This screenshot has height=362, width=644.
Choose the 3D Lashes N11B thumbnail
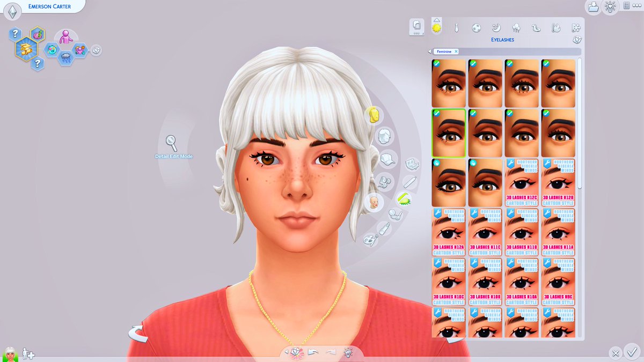522,232
